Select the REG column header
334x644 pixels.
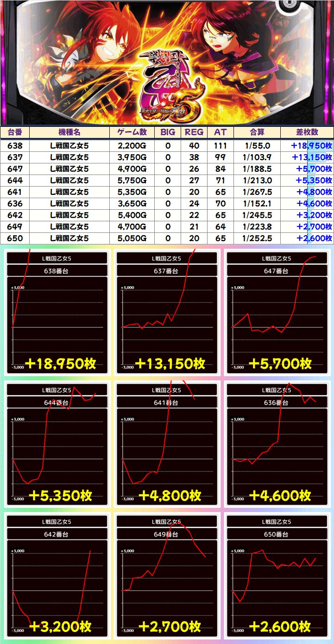[194, 132]
